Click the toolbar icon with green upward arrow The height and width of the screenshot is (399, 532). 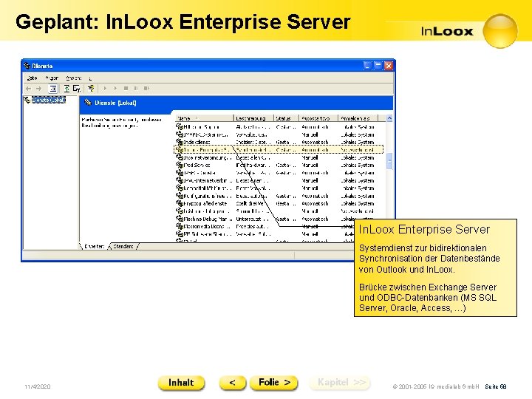pos(66,89)
